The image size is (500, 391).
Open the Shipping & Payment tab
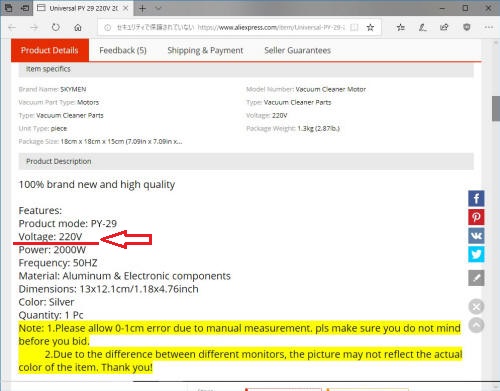pyautogui.click(x=205, y=50)
